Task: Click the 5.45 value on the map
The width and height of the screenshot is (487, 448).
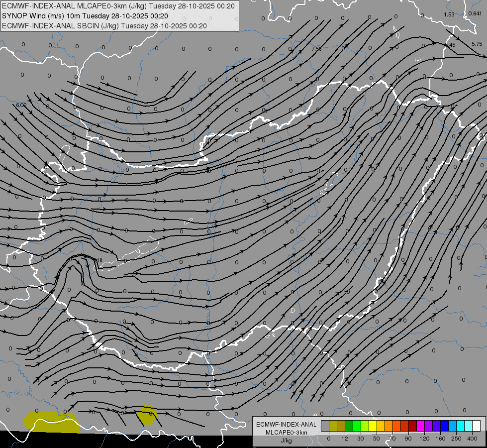Action: [450, 45]
